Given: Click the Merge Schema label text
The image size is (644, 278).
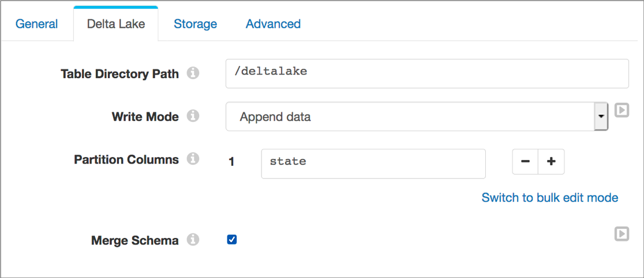Looking at the screenshot, I should (x=134, y=240).
